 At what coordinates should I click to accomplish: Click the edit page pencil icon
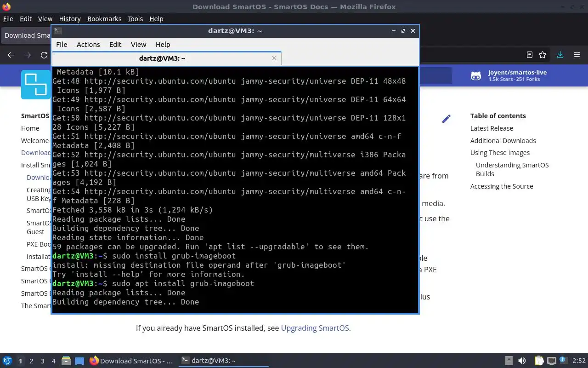pyautogui.click(x=446, y=119)
